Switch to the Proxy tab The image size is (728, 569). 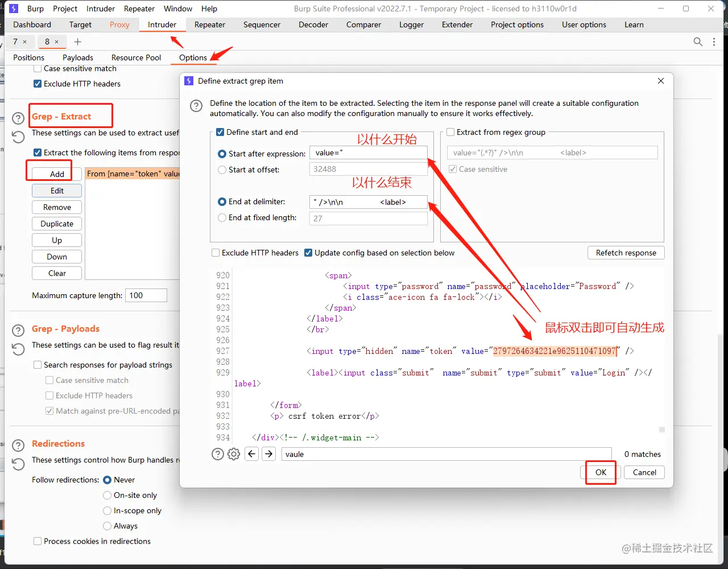coord(119,24)
